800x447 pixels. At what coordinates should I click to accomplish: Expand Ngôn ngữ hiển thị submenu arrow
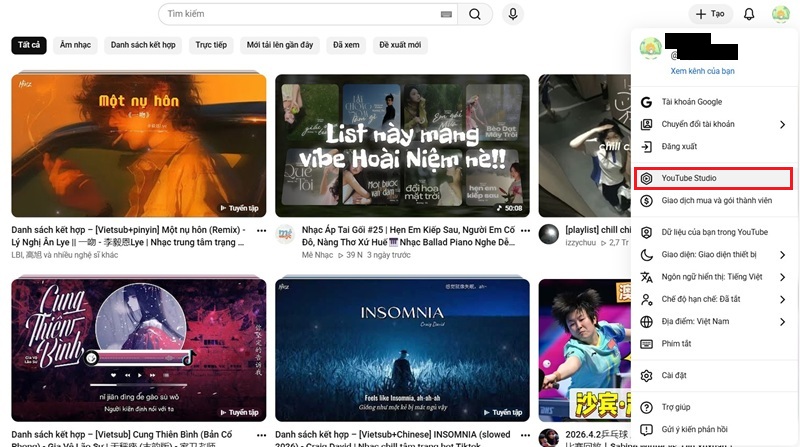coord(782,277)
